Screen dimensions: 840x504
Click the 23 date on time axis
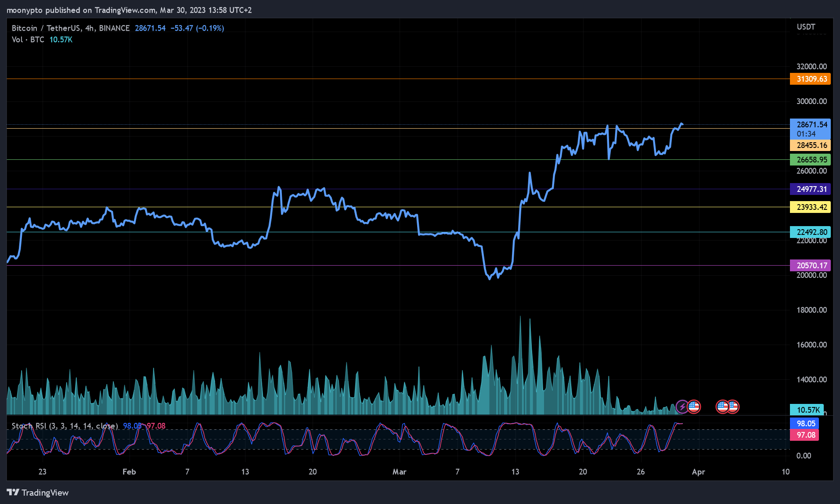coord(42,472)
